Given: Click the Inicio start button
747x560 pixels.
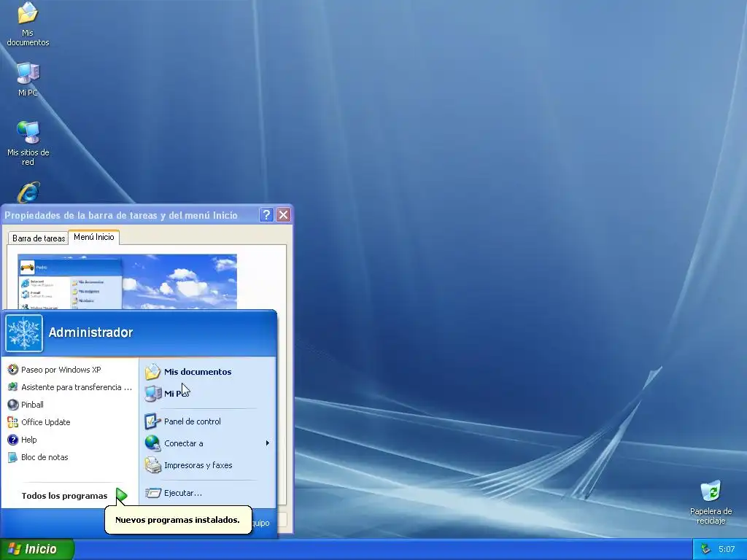Looking at the screenshot, I should pyautogui.click(x=37, y=549).
